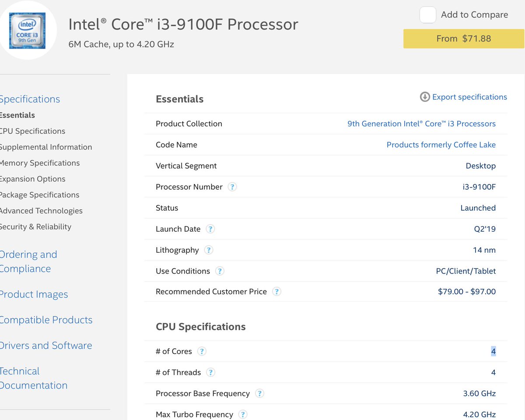
Task: Click the highlighted 4 cores value
Action: tap(493, 351)
